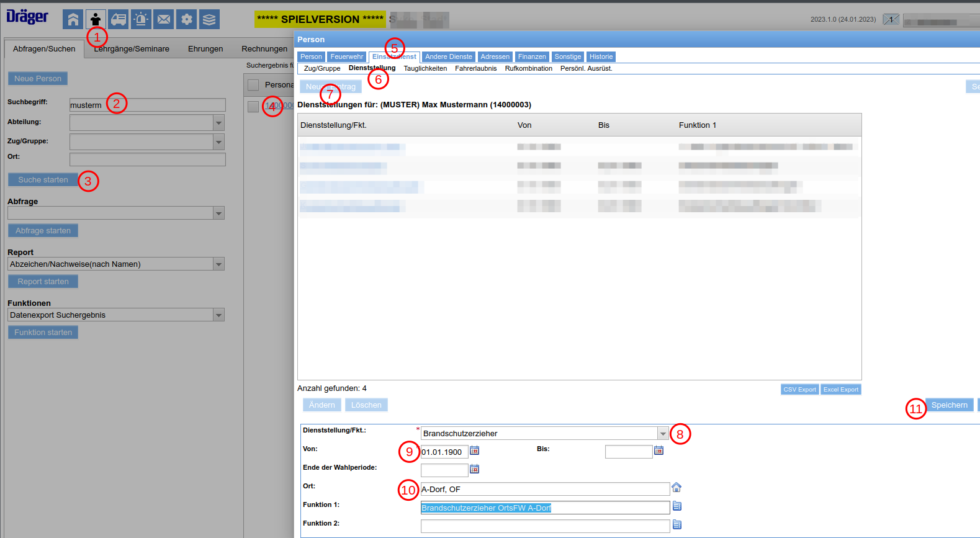
Task: Open settings via the gear icon
Action: click(x=187, y=19)
